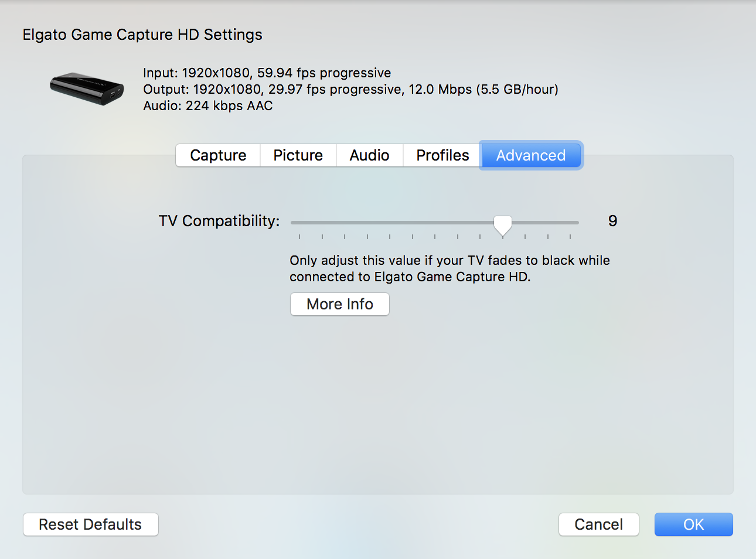The width and height of the screenshot is (756, 559).
Task: Click the Elgato Game Capture HD Settings title
Action: 142,35
